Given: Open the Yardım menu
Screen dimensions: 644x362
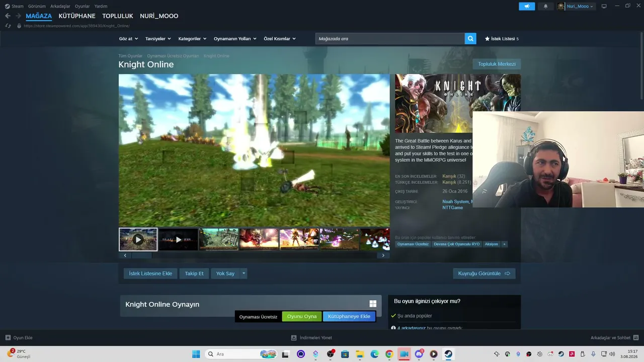Looking at the screenshot, I should [101, 6].
